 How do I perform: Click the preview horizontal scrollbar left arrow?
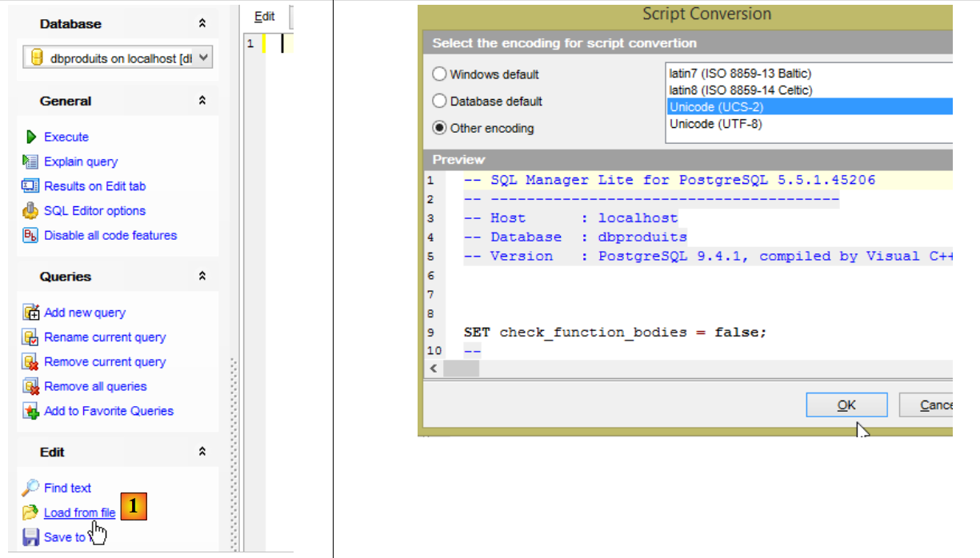tap(434, 369)
